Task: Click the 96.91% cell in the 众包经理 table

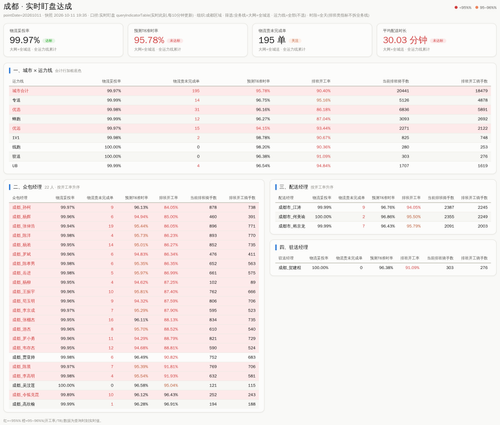Action: click(x=171, y=404)
